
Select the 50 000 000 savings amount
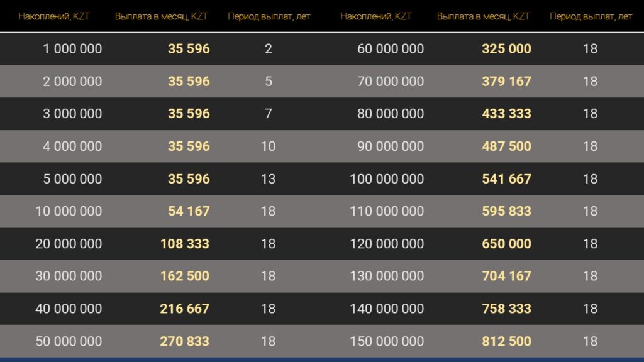69,341
